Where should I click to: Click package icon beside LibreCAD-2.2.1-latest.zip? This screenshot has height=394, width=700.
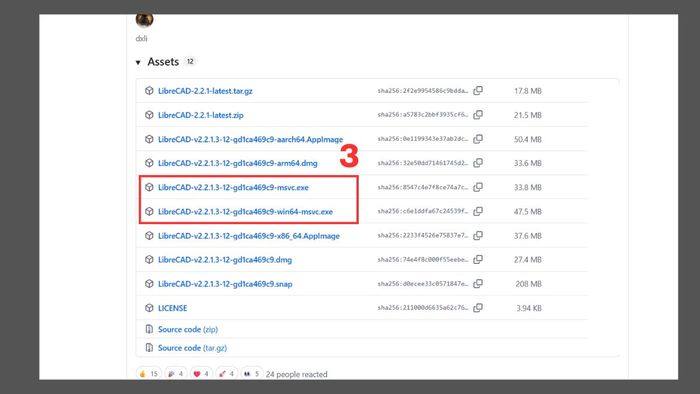click(149, 115)
